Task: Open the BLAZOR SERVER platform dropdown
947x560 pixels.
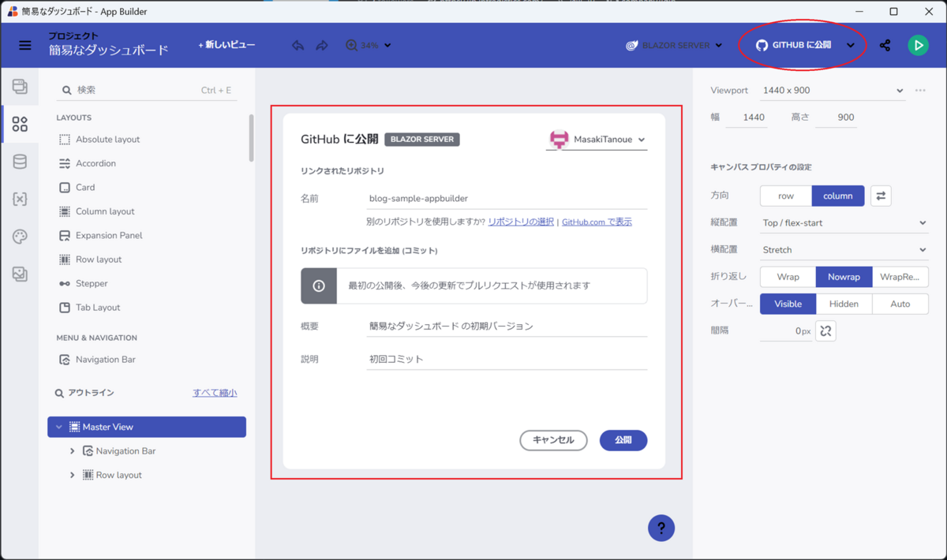Action: 674,46
